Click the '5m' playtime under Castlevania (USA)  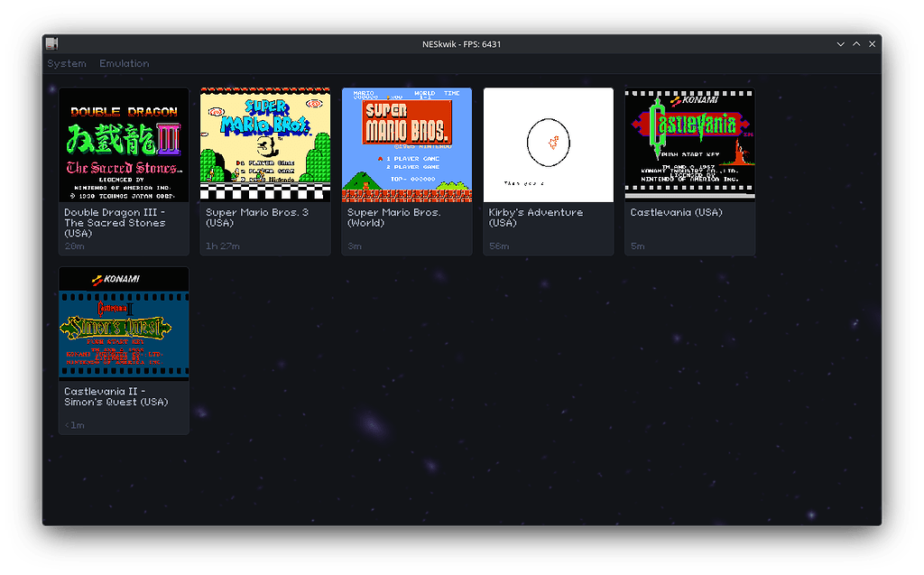637,246
